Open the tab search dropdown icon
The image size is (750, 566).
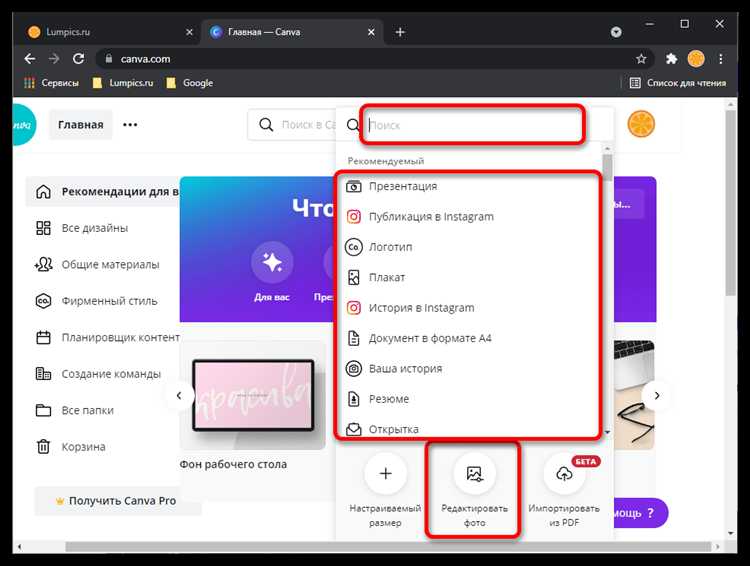[x=616, y=32]
